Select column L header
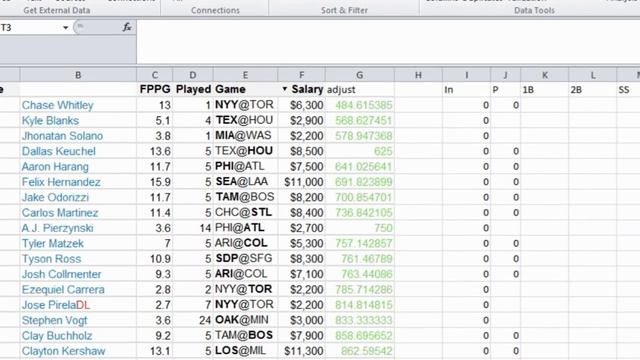 (593, 75)
